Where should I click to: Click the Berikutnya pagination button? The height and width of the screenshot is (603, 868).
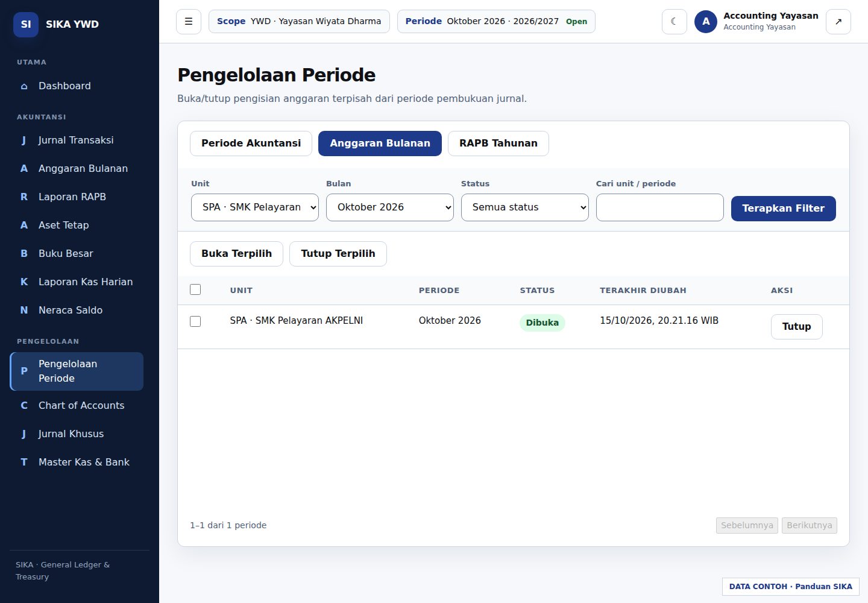click(810, 525)
